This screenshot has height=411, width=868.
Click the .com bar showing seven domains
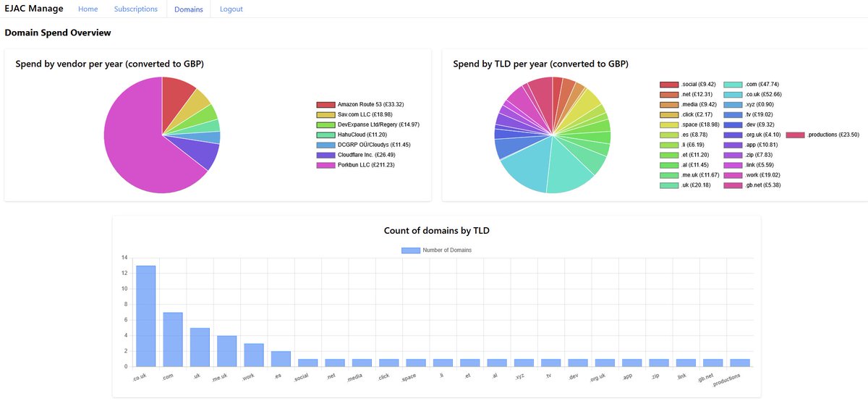pos(173,339)
